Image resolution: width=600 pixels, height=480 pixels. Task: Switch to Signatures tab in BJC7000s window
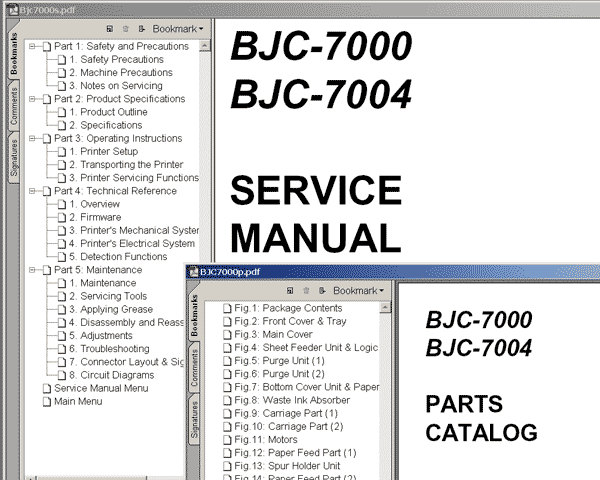[14, 157]
